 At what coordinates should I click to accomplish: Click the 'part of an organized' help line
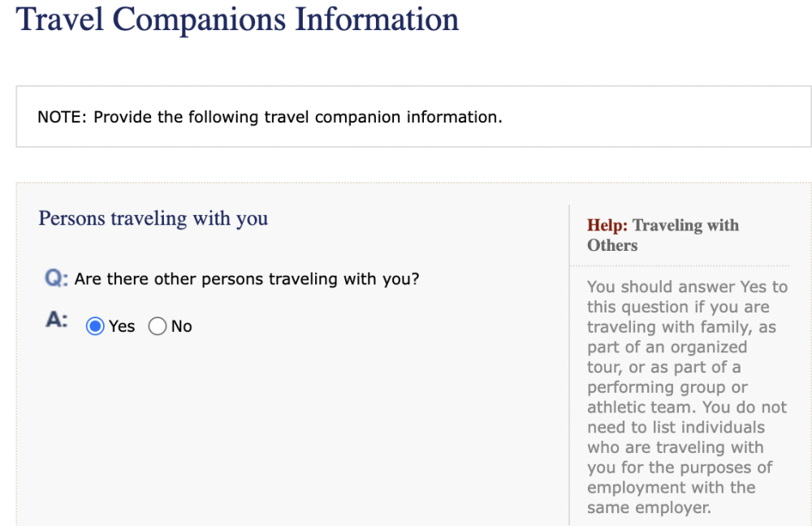(x=667, y=347)
